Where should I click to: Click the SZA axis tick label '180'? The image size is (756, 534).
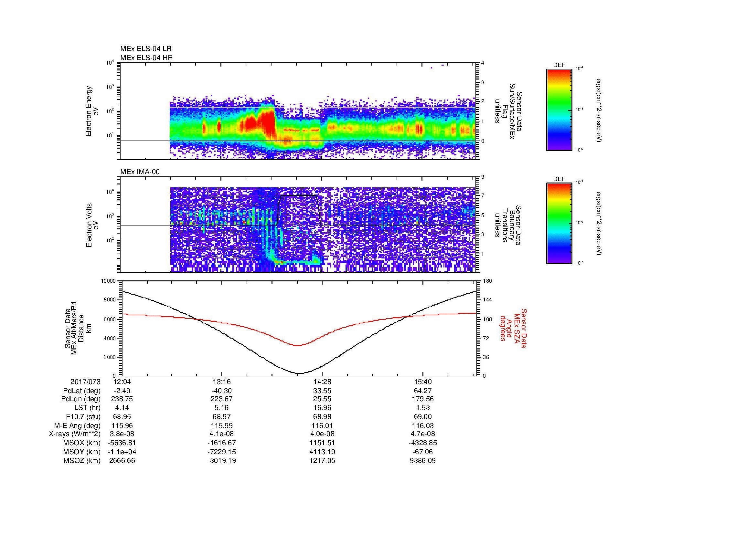[x=488, y=281]
